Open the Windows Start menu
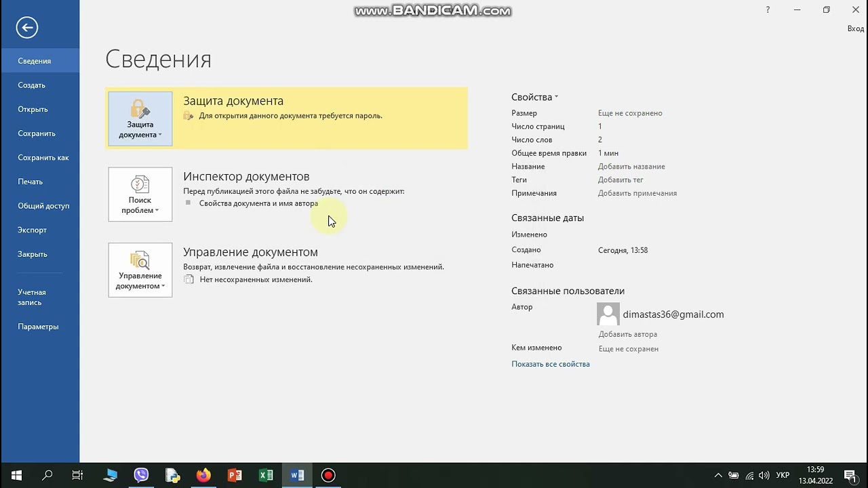This screenshot has height=488, width=868. [16, 475]
